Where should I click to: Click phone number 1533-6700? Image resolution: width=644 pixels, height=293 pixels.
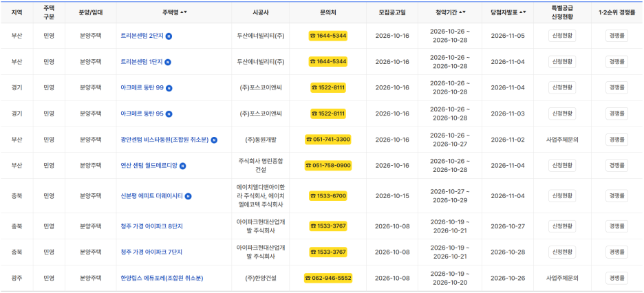tap(328, 196)
